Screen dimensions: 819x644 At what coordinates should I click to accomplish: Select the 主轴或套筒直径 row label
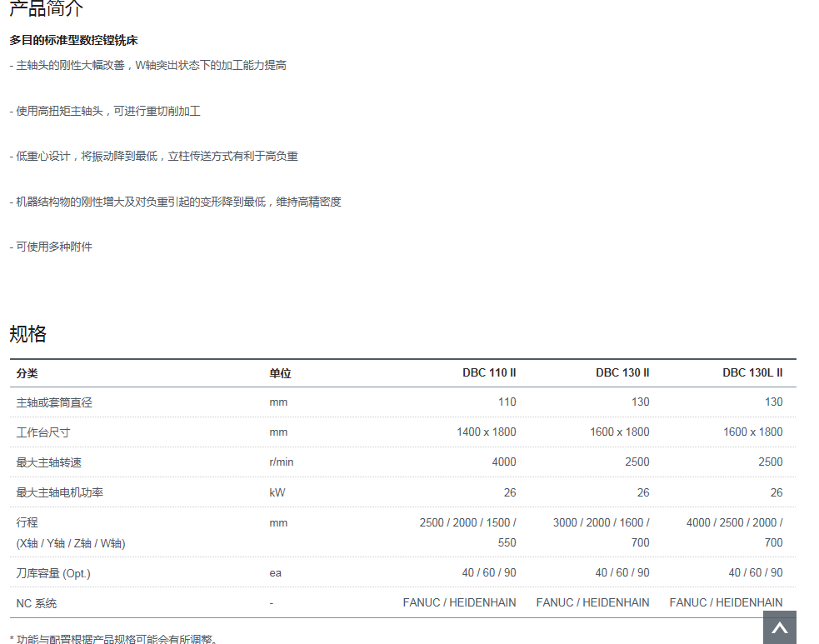point(54,402)
